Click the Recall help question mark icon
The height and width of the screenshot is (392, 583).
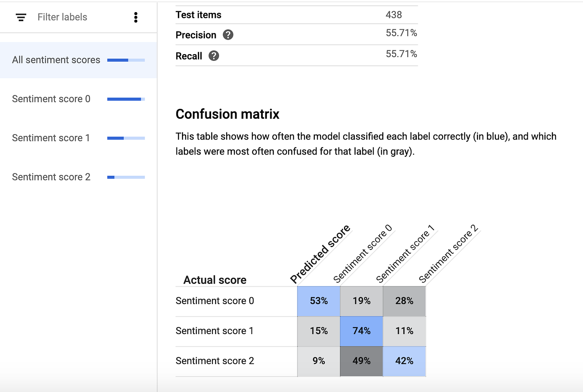pyautogui.click(x=214, y=56)
